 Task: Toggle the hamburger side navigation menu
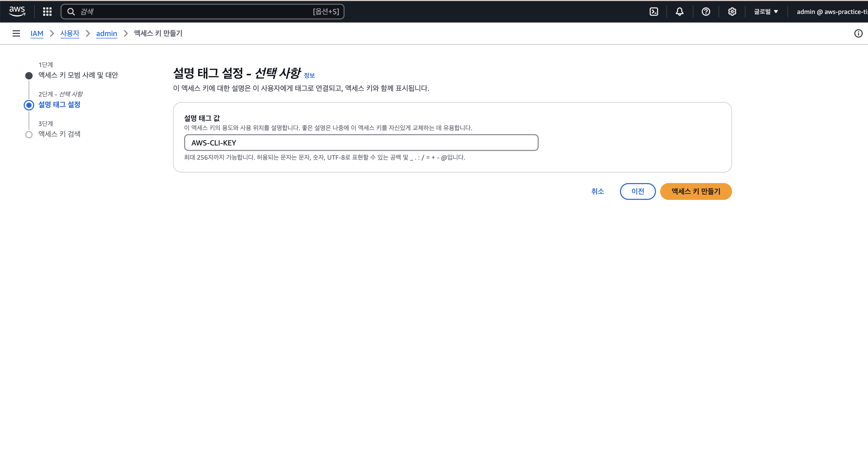pyautogui.click(x=16, y=33)
